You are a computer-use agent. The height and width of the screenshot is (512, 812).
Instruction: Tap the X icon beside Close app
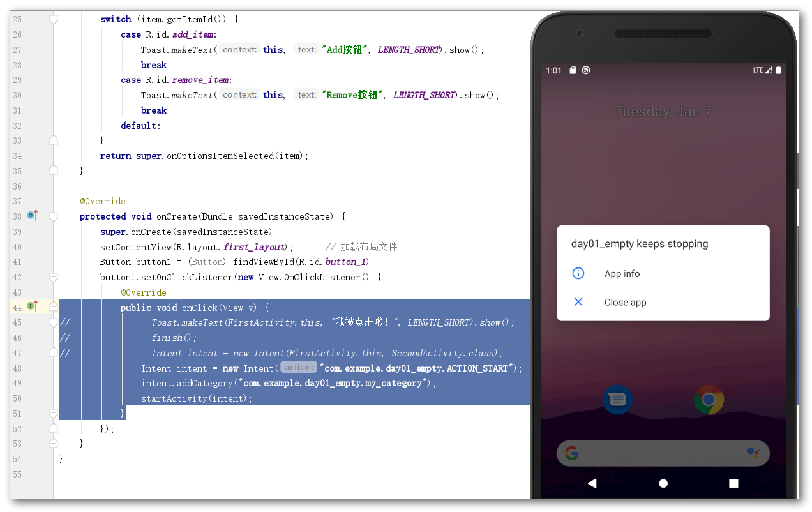pyautogui.click(x=578, y=302)
